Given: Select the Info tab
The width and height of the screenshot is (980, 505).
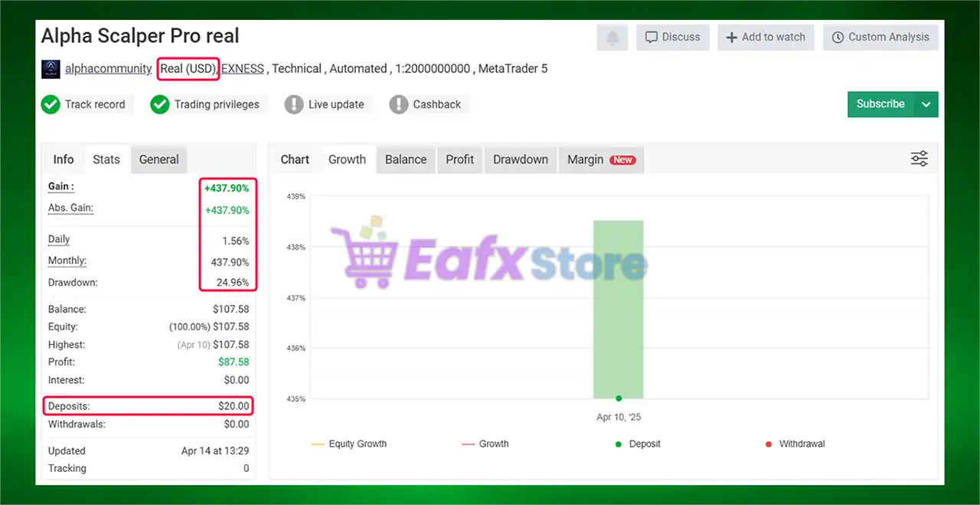Looking at the screenshot, I should point(64,159).
